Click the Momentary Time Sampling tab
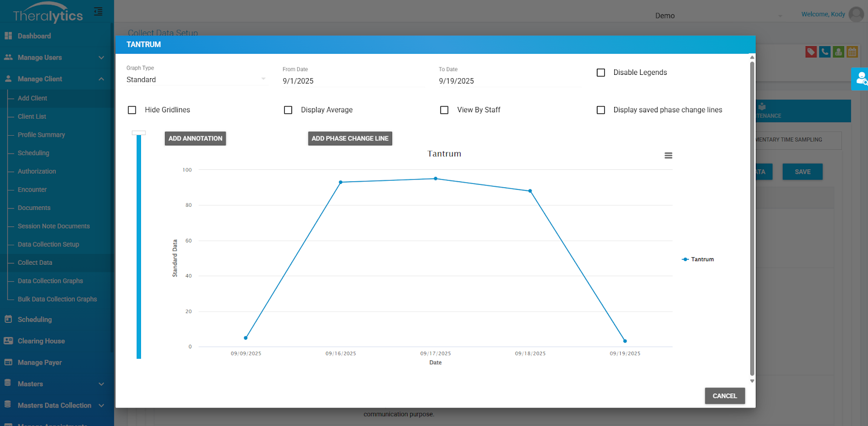Image resolution: width=868 pixels, height=426 pixels. pos(799,140)
